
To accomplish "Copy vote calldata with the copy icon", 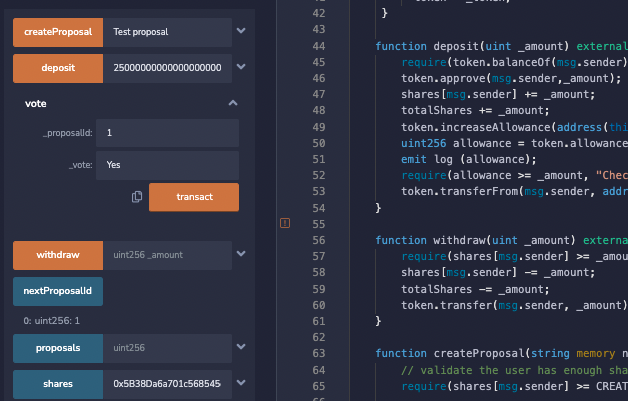I will 137,197.
